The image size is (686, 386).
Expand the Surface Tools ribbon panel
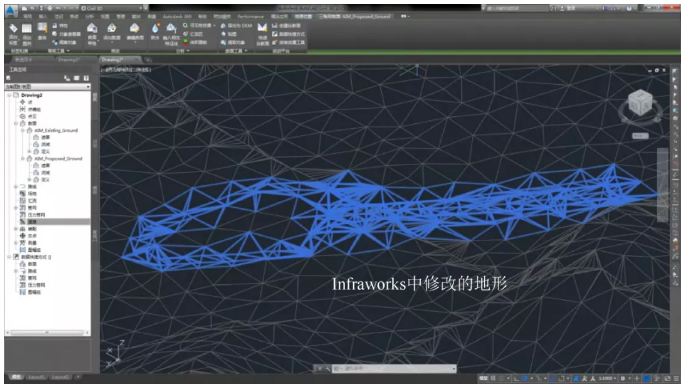236,51
